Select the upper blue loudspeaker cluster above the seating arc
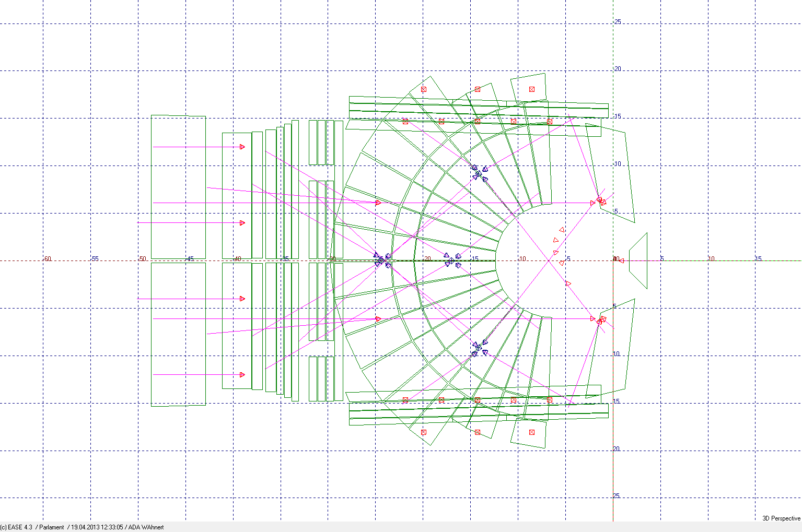802x532 pixels. click(x=480, y=174)
